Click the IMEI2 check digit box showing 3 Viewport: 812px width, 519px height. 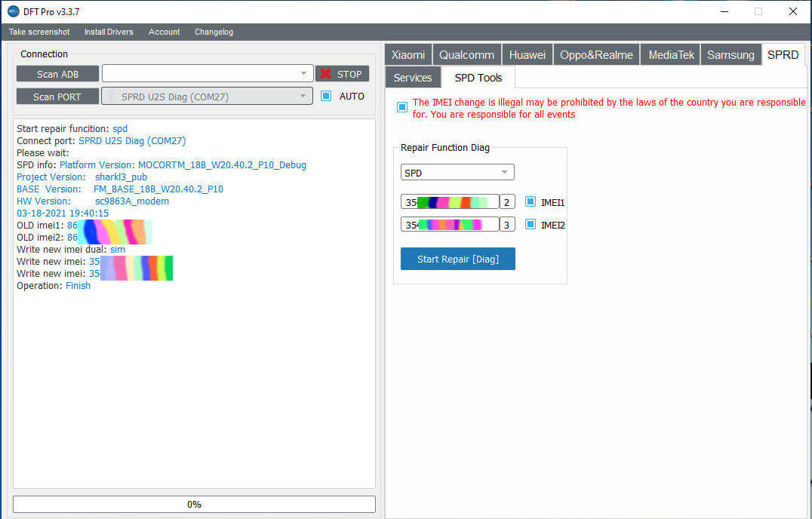507,225
